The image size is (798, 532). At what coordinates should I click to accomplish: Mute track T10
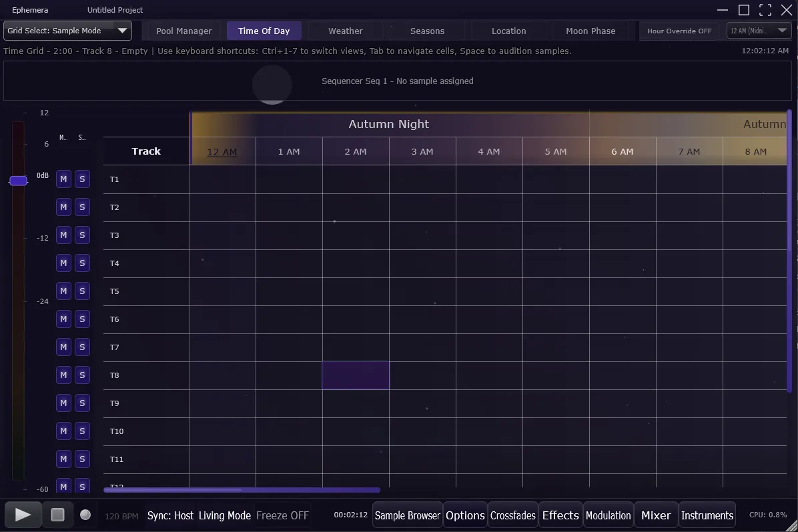point(63,431)
